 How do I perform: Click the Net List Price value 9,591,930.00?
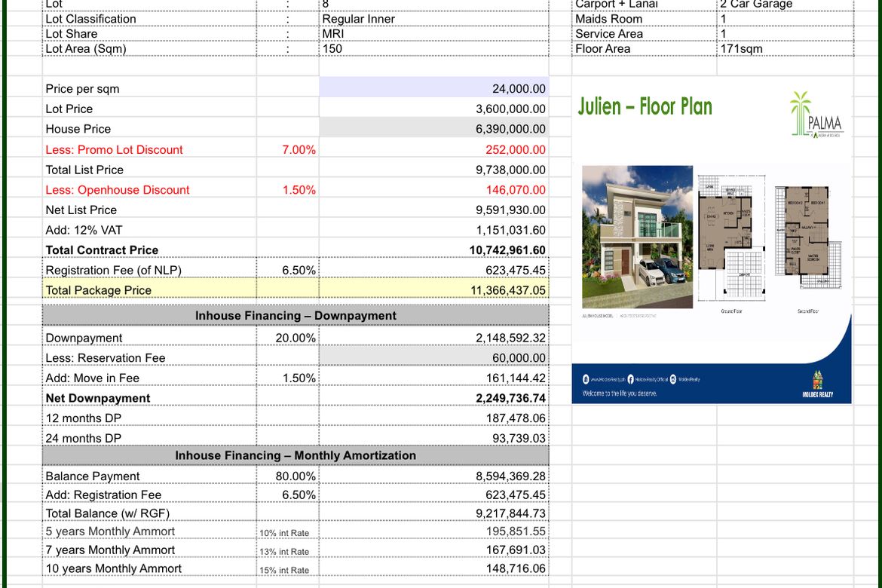511,210
